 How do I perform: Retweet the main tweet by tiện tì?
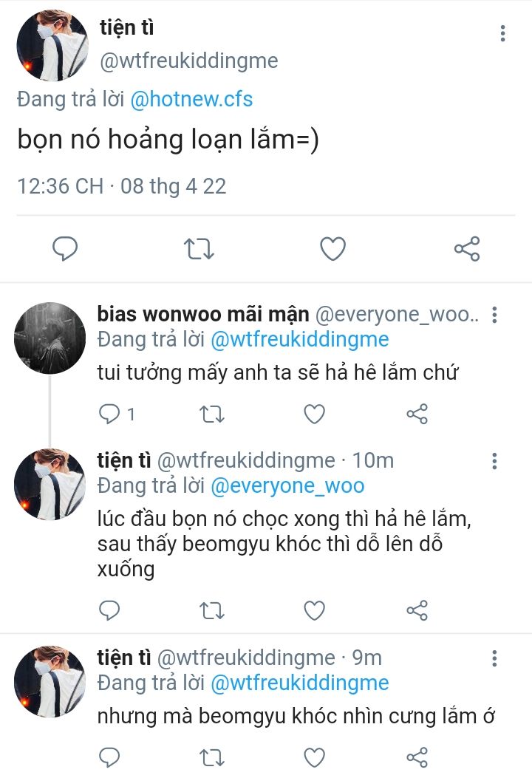coord(198,249)
